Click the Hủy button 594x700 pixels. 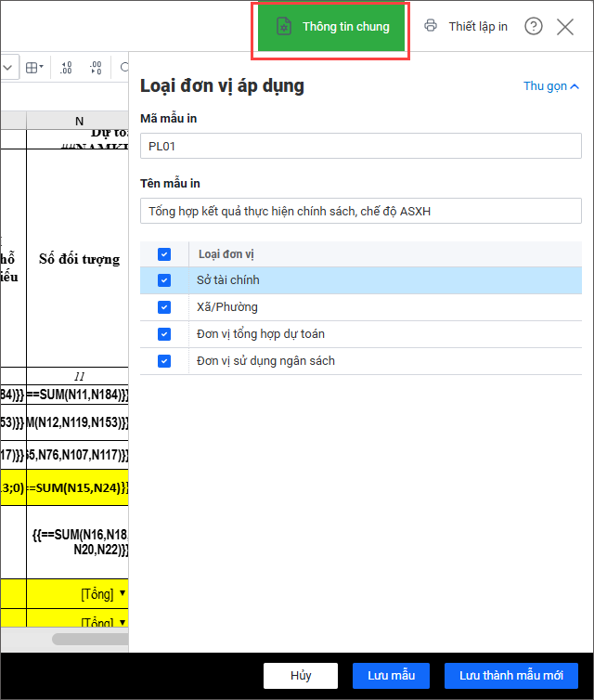click(x=300, y=675)
